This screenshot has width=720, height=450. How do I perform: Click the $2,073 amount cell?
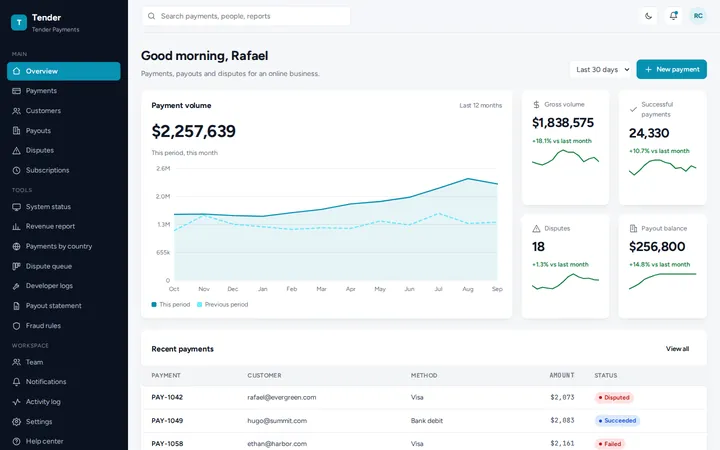click(562, 398)
